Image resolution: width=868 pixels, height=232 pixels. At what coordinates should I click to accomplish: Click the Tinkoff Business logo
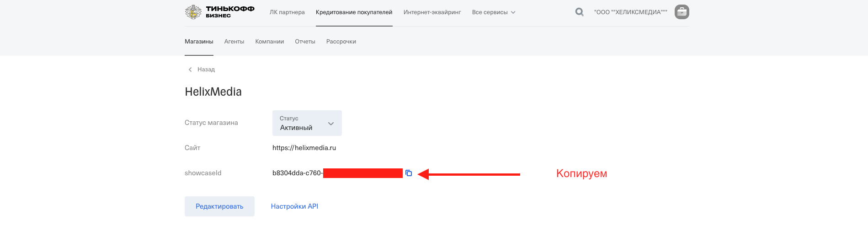220,12
